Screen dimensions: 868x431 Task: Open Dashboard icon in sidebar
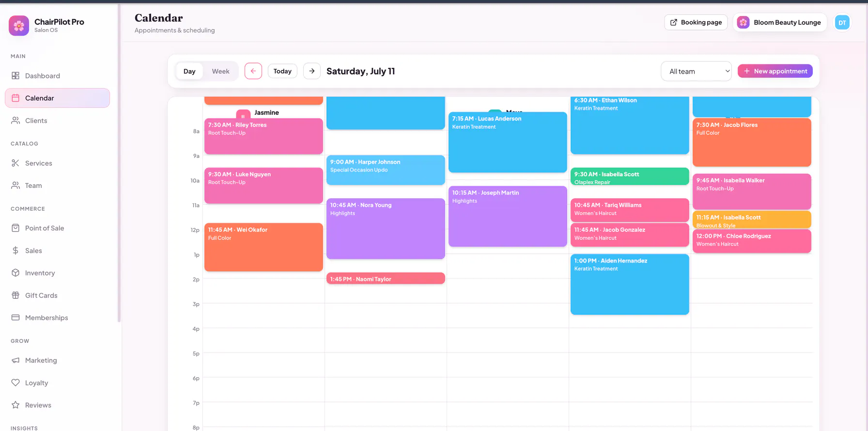click(15, 76)
